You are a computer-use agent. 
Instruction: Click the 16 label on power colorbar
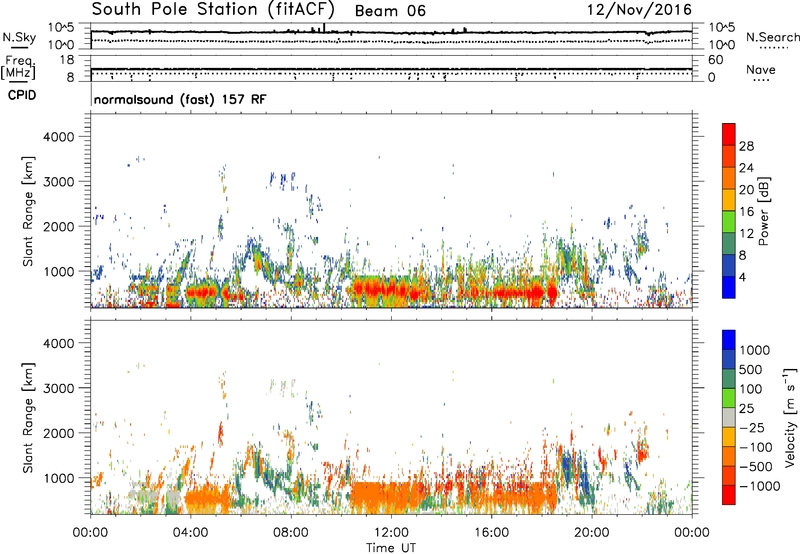(x=746, y=212)
